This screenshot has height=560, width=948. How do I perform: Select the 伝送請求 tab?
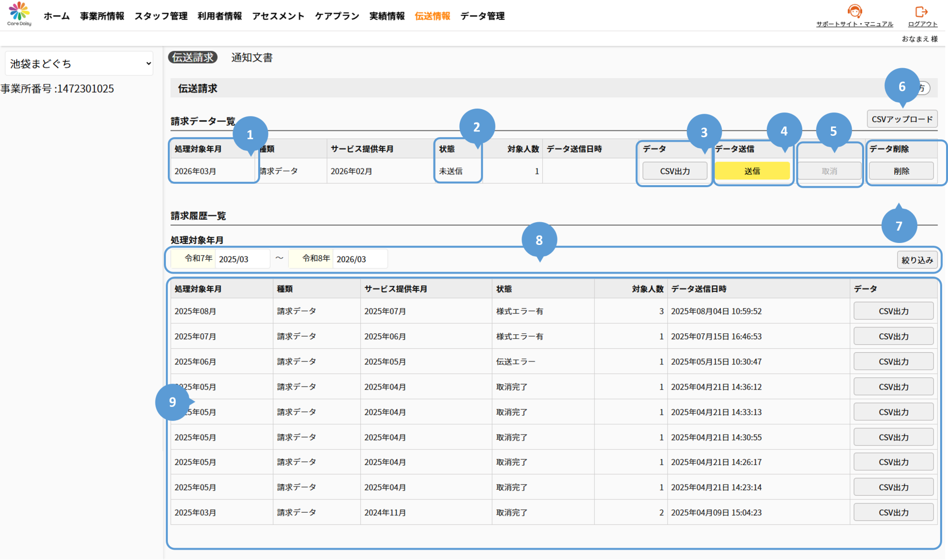(193, 57)
